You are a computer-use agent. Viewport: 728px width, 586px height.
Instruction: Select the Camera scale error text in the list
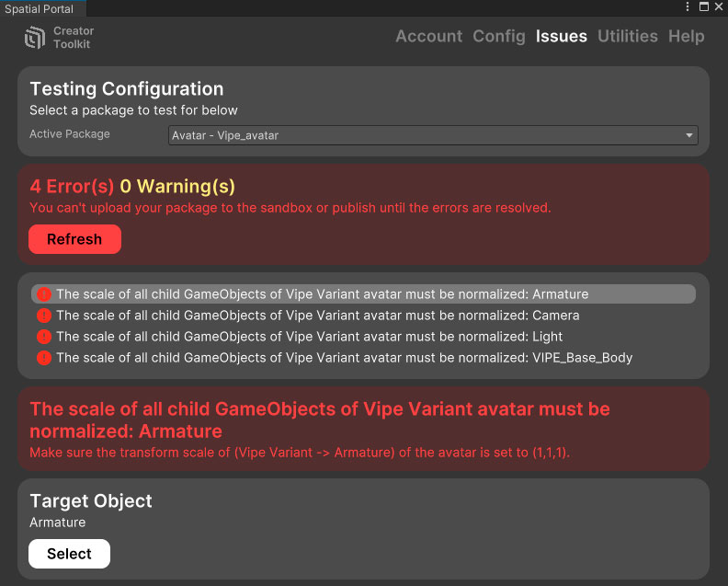317,316
